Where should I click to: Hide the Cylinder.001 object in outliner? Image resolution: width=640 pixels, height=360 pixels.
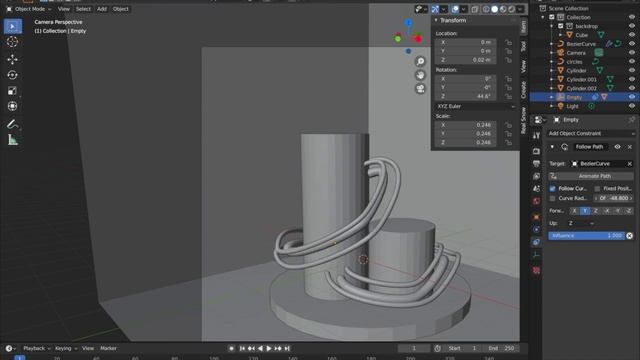coord(632,80)
